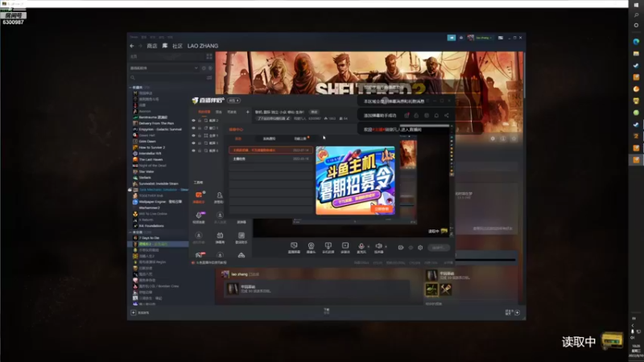Click the 斗鱼主机 暑期招募令 promotional banner

pos(355,180)
